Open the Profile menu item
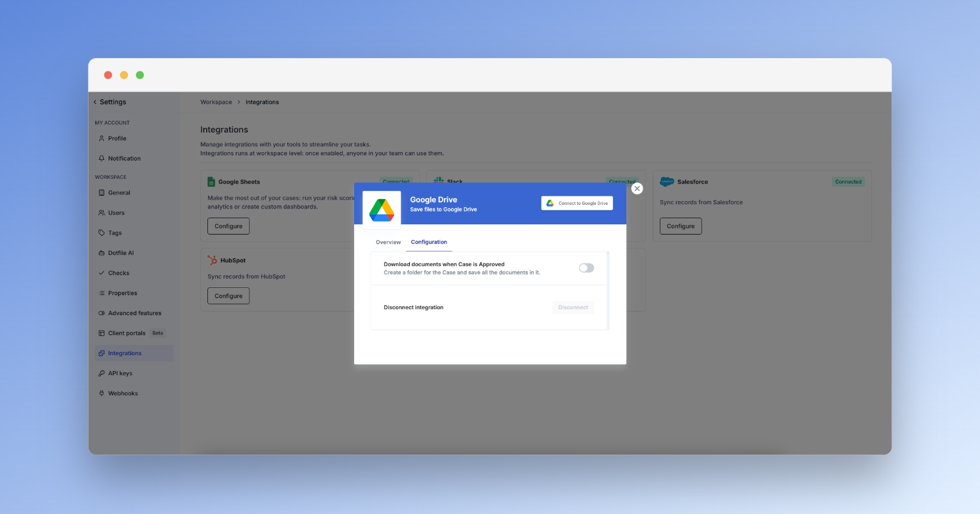Screen dimensions: 980x514 [134, 138]
